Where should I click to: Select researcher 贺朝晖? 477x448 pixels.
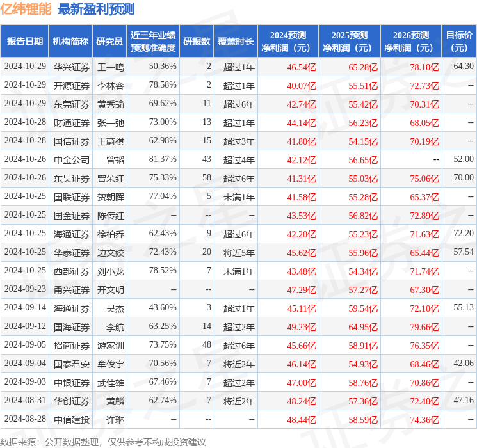110,197
